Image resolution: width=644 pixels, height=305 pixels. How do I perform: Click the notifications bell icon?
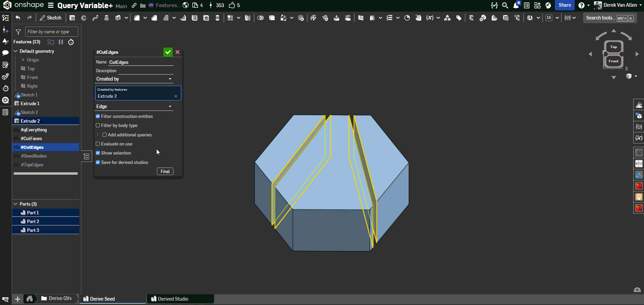pos(516,5)
